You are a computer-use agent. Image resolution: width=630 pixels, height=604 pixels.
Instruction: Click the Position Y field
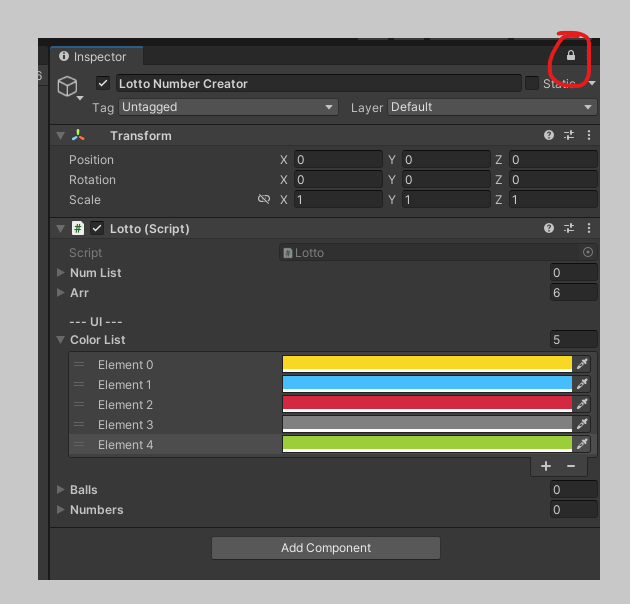click(x=446, y=160)
